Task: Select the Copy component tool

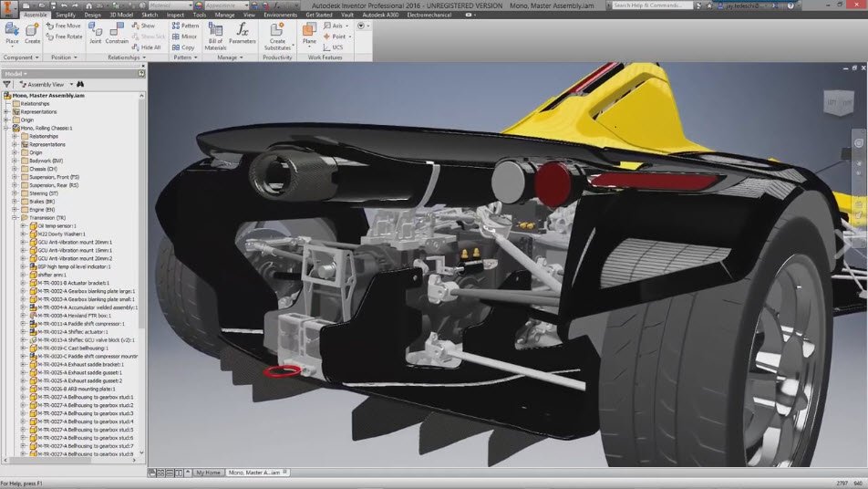Action: tap(183, 47)
